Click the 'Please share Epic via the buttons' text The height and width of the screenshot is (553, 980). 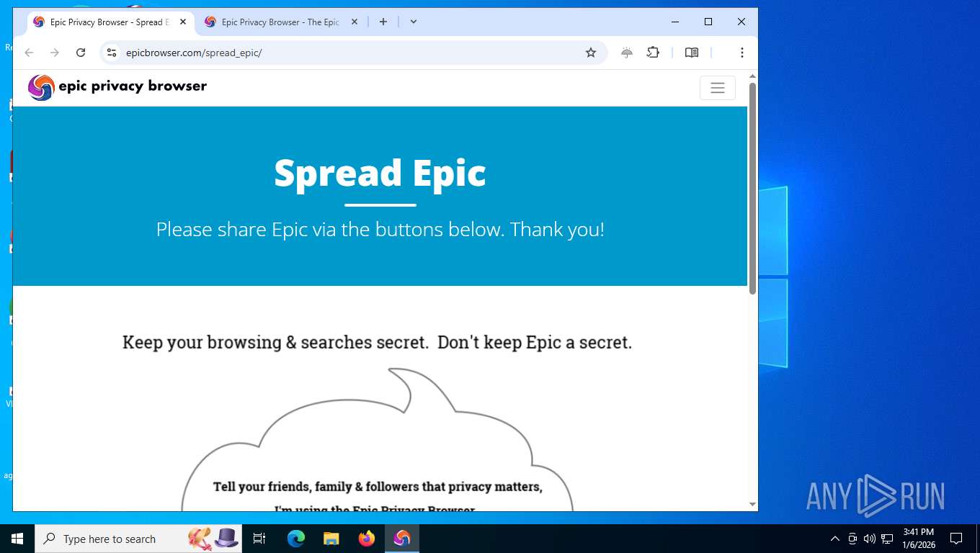[380, 230]
